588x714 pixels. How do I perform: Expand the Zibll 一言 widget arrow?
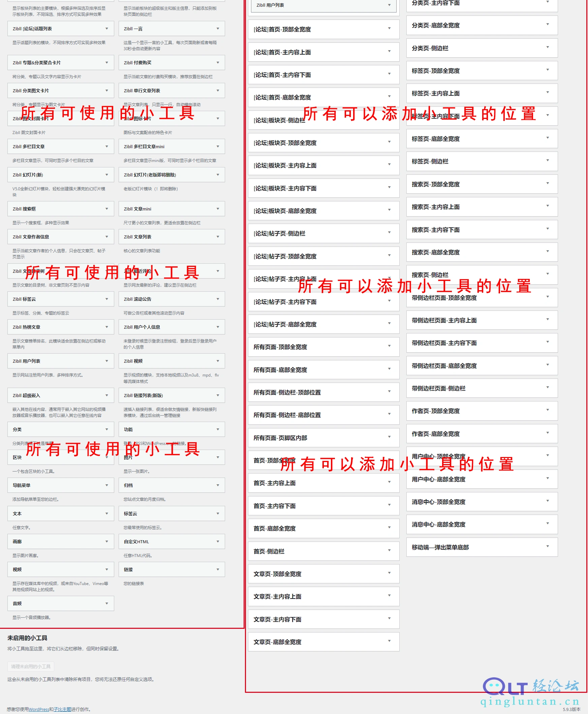218,29
